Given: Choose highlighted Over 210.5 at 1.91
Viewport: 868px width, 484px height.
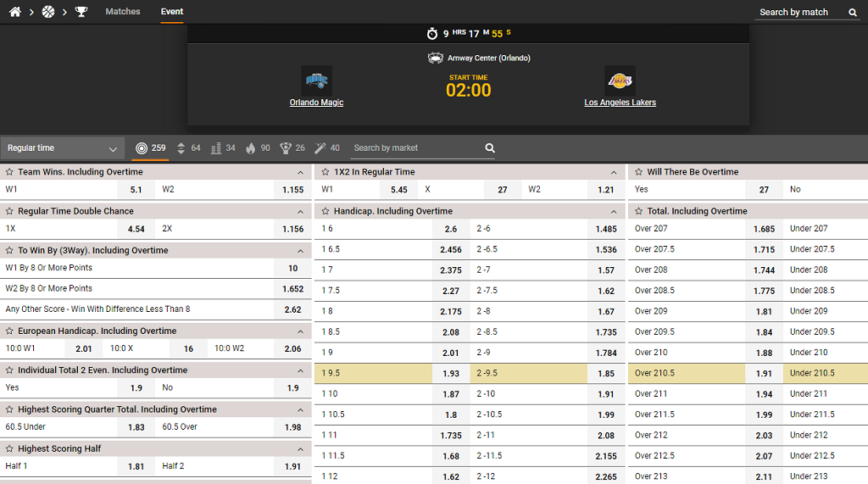Looking at the screenshot, I should pyautogui.click(x=764, y=373).
